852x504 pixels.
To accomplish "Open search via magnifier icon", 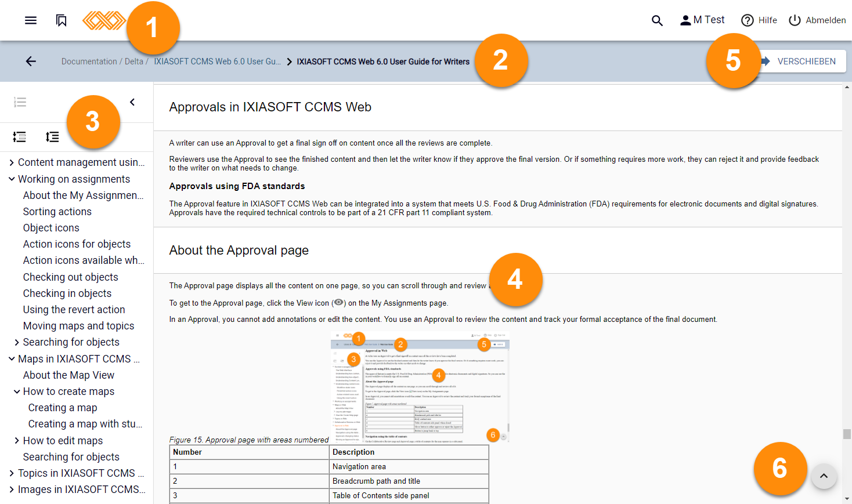I will 657,20.
